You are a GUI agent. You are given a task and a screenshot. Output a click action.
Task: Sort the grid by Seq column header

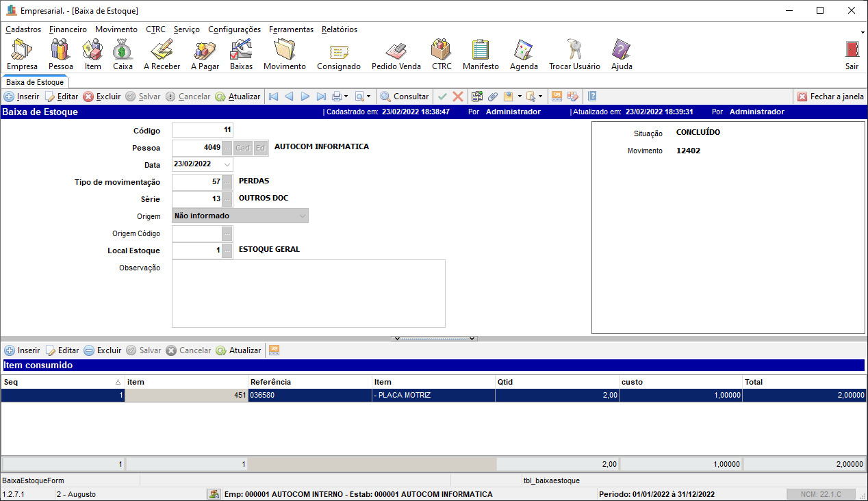(x=62, y=382)
